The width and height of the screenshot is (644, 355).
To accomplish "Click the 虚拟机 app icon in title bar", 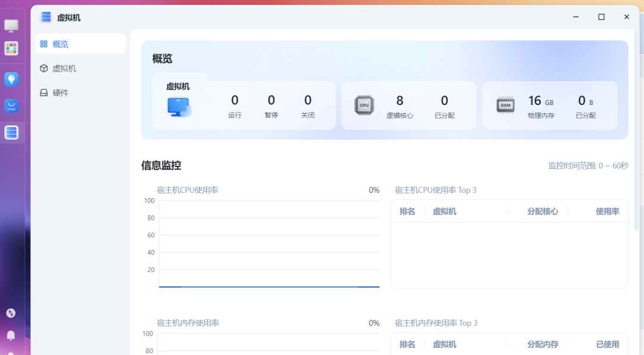I will coord(46,17).
